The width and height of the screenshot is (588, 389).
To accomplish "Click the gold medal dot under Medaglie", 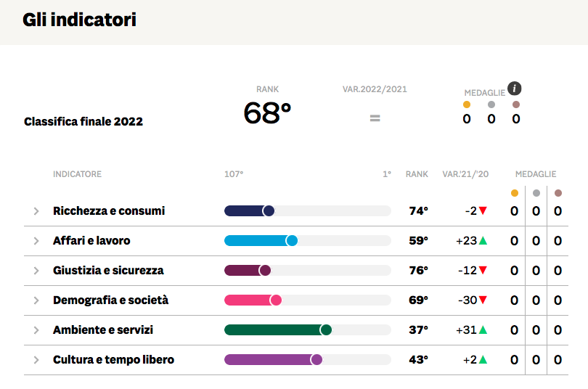I will click(x=467, y=105).
